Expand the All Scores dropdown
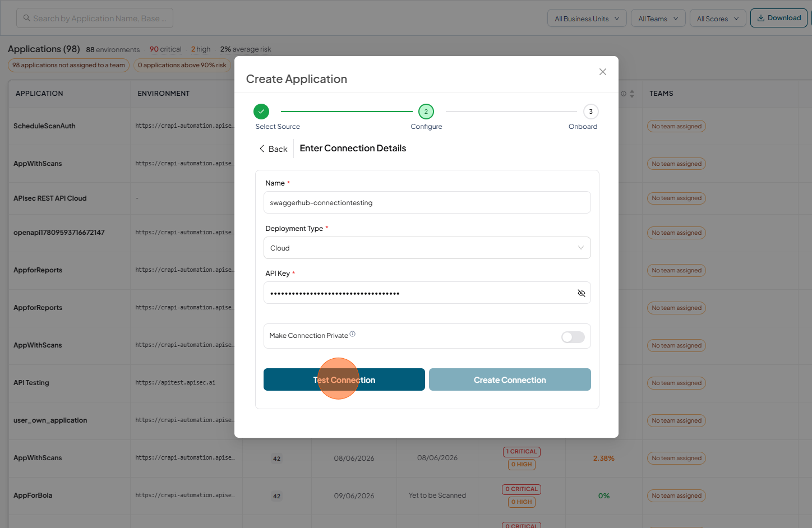The height and width of the screenshot is (528, 812). (x=718, y=18)
